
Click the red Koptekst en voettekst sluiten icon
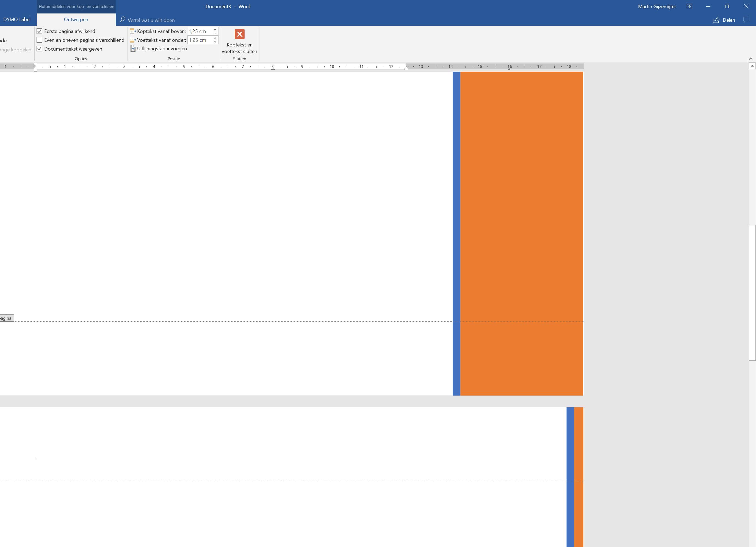coord(239,34)
